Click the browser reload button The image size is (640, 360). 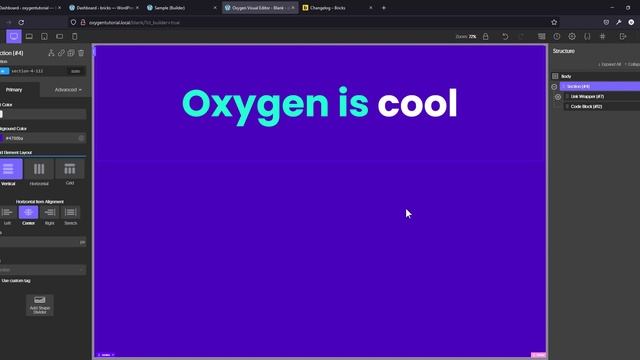click(x=21, y=22)
